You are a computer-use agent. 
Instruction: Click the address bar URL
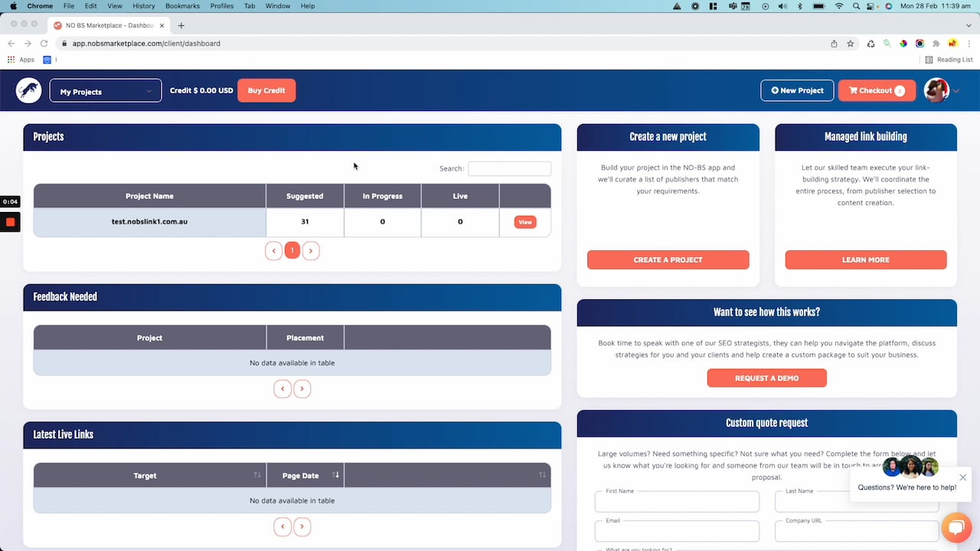click(146, 44)
